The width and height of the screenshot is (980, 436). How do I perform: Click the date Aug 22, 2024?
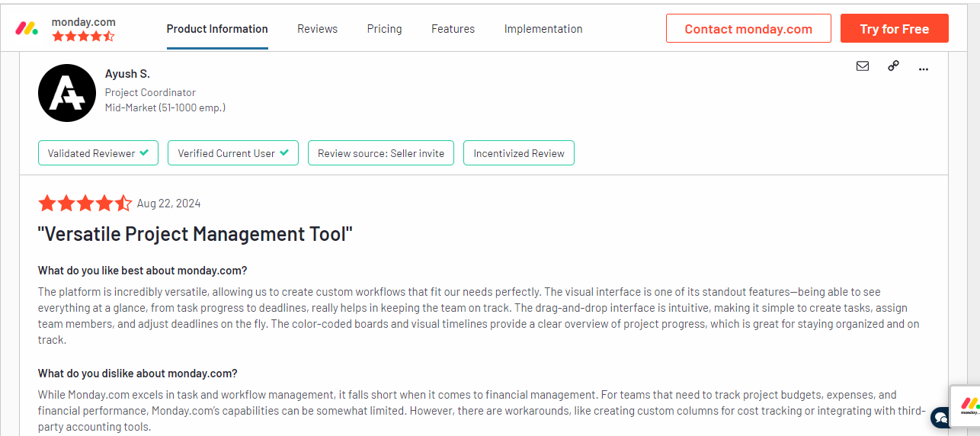click(x=169, y=204)
